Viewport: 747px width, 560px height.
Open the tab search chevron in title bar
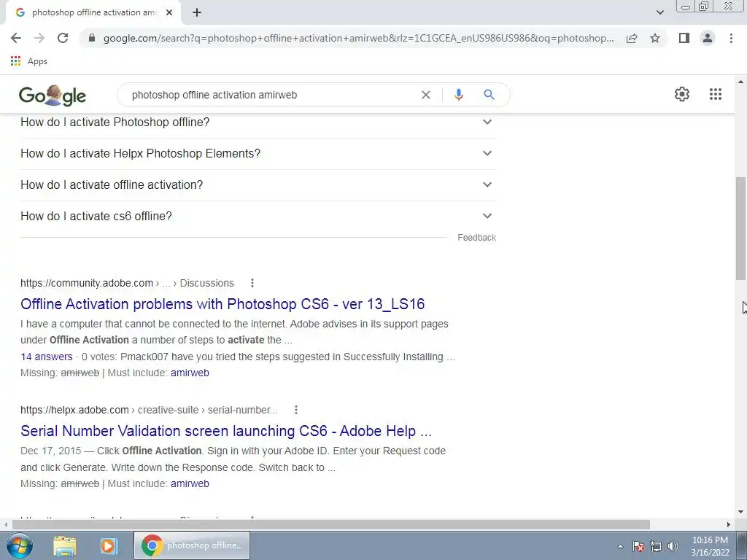pyautogui.click(x=659, y=12)
